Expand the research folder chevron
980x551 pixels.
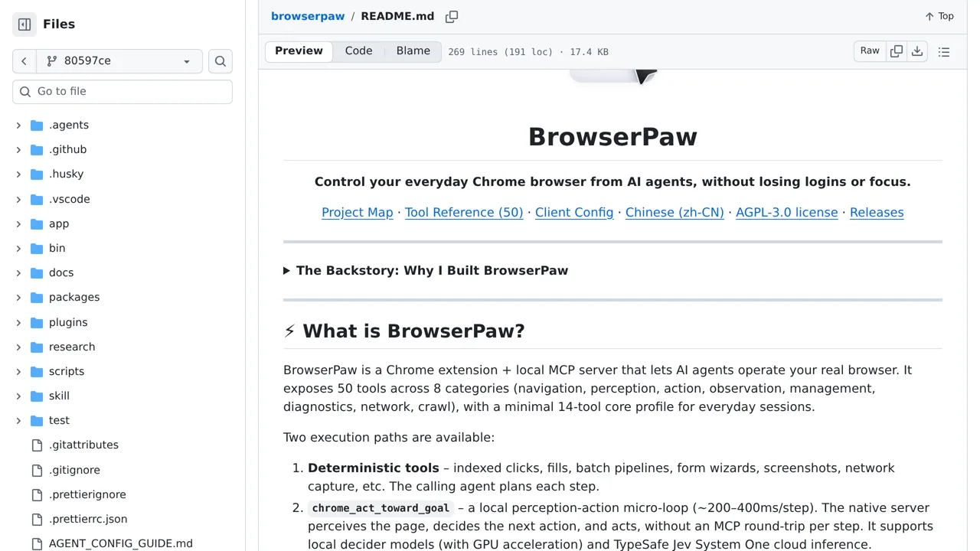18,347
